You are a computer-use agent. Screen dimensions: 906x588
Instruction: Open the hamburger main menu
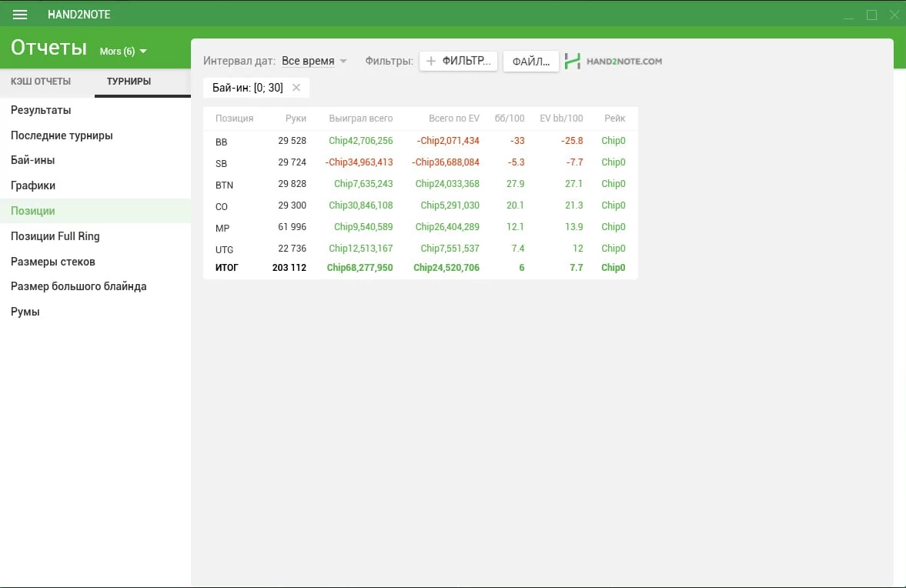20,15
